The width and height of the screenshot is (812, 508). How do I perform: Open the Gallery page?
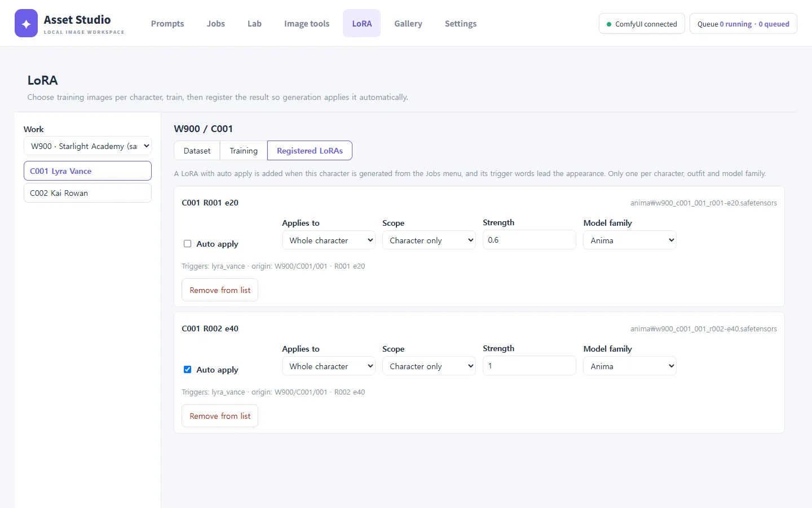(x=408, y=24)
